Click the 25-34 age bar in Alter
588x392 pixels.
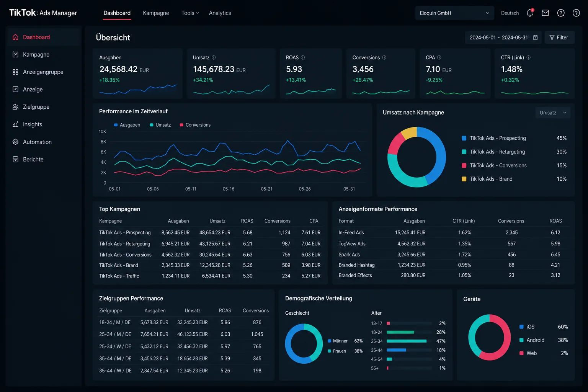coord(407,341)
